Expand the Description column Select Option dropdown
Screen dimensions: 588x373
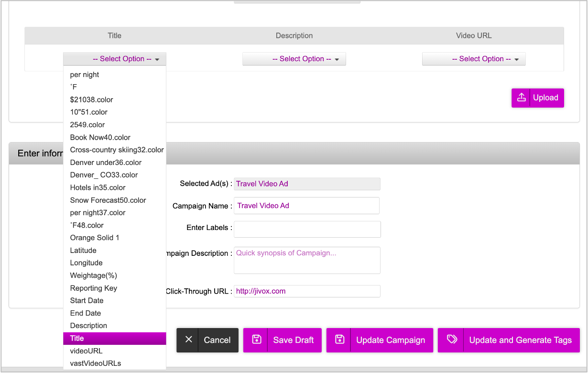(x=294, y=59)
